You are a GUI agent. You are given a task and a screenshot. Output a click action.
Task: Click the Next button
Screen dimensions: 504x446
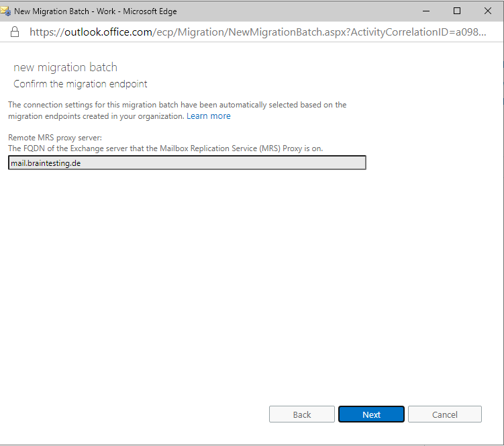(x=371, y=414)
